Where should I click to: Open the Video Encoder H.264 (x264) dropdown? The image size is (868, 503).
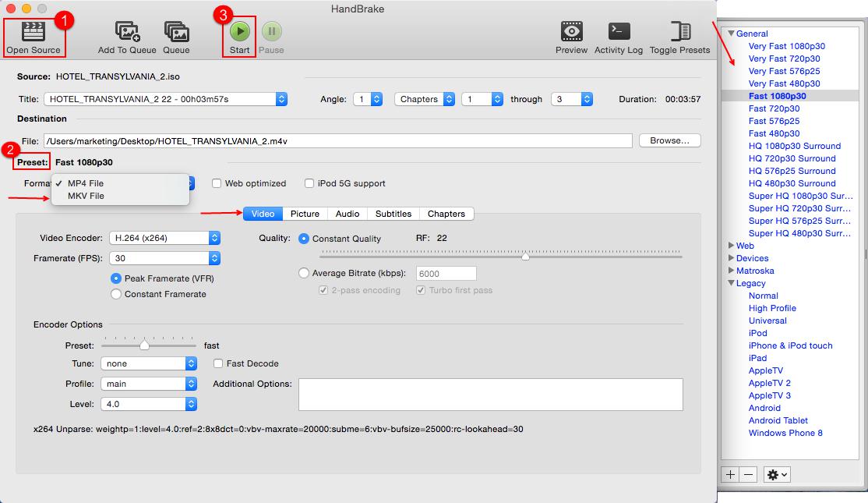165,238
